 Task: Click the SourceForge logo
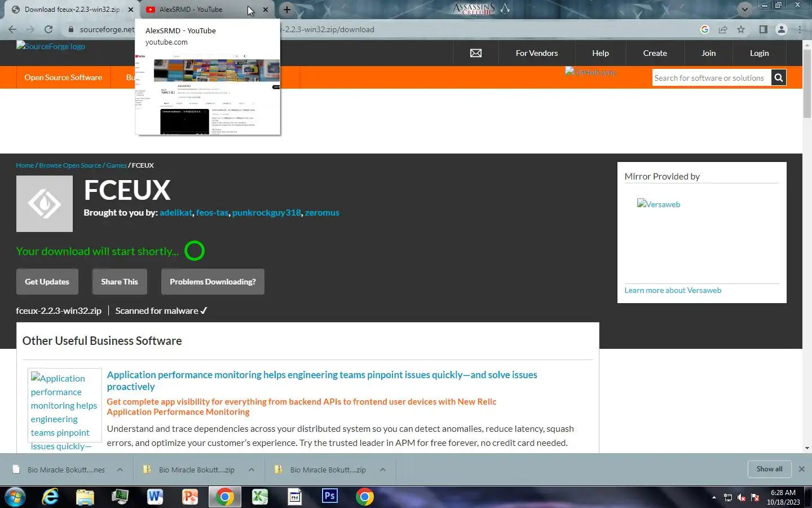click(x=51, y=46)
